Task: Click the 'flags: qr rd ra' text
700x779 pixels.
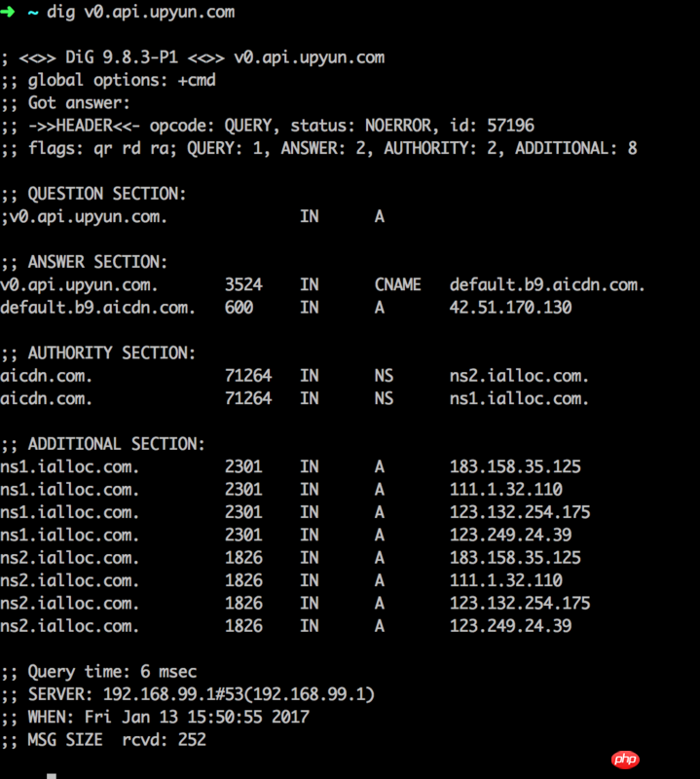Action: tap(98, 149)
